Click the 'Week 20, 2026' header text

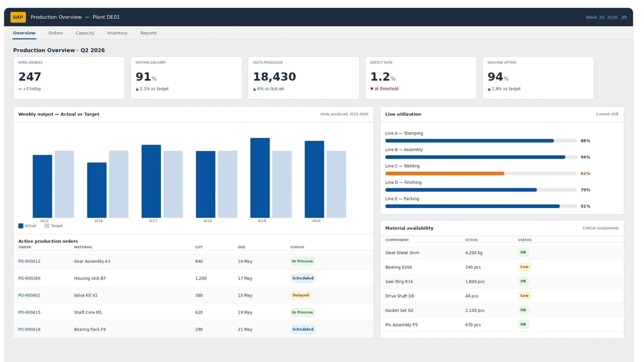[x=601, y=17]
